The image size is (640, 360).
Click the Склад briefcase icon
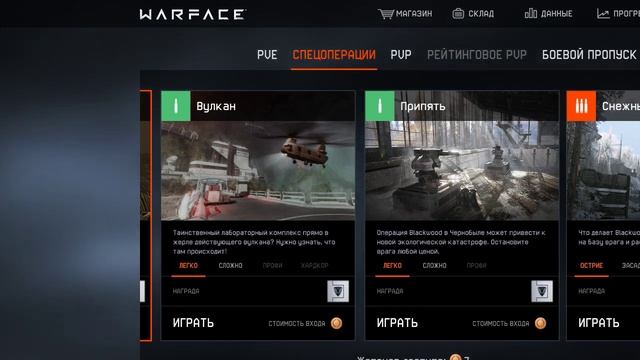coord(458,14)
